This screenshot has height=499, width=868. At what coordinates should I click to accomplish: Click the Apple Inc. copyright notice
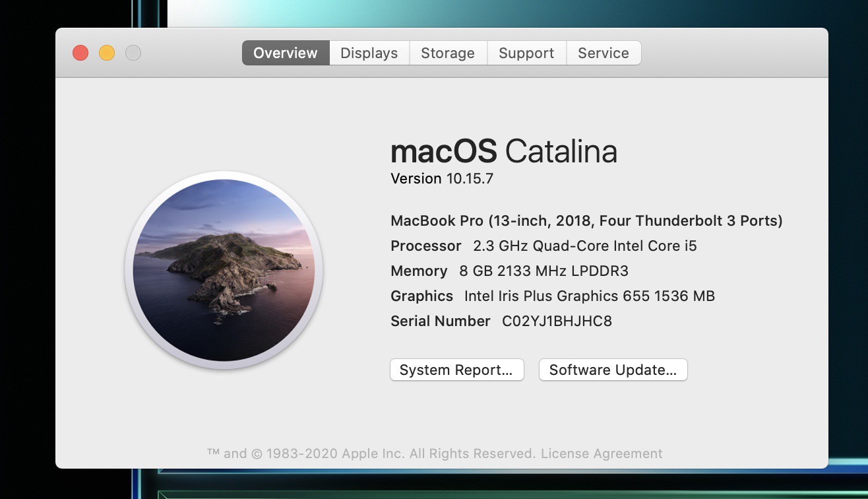coord(371,453)
